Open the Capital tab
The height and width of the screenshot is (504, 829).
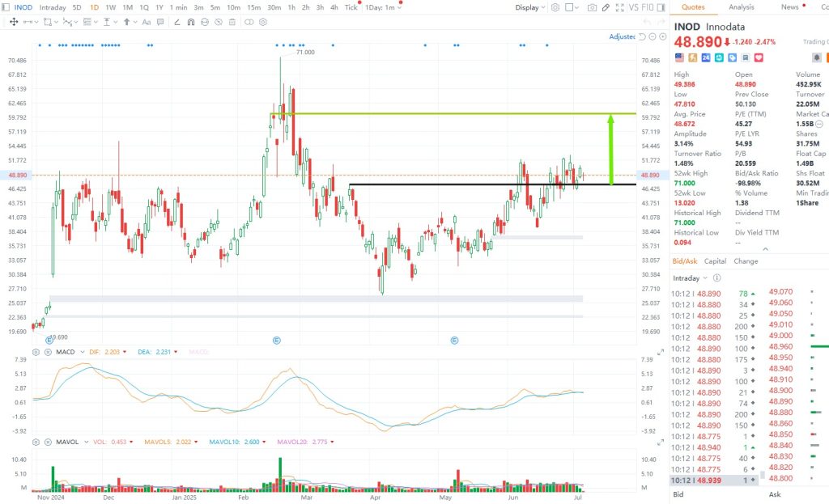(x=715, y=261)
